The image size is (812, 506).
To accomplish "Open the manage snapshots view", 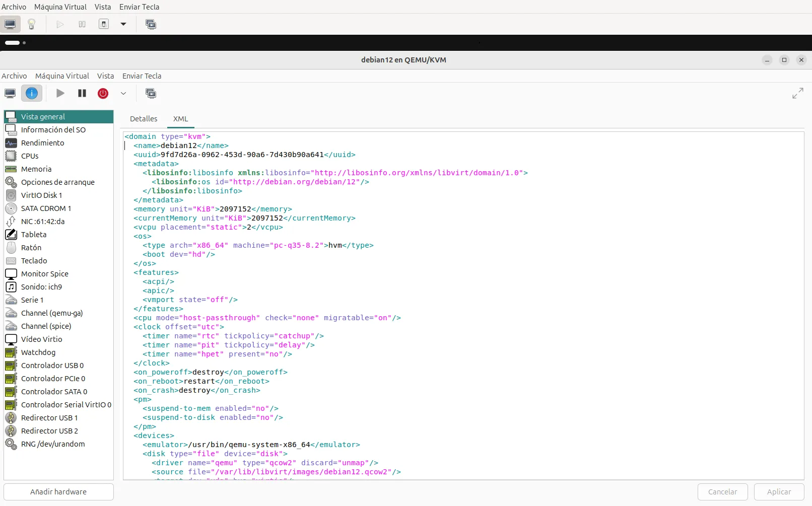I will tap(151, 93).
